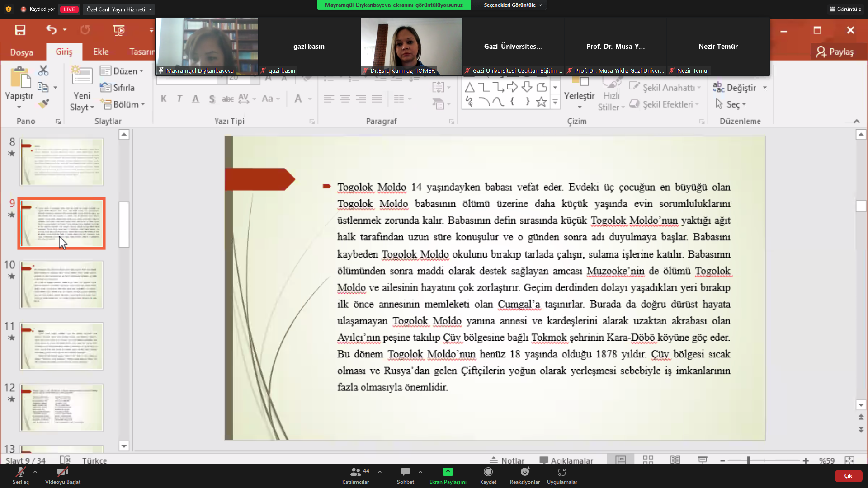Image resolution: width=868 pixels, height=488 pixels.
Task: Toggle underline A formatting
Action: click(195, 99)
